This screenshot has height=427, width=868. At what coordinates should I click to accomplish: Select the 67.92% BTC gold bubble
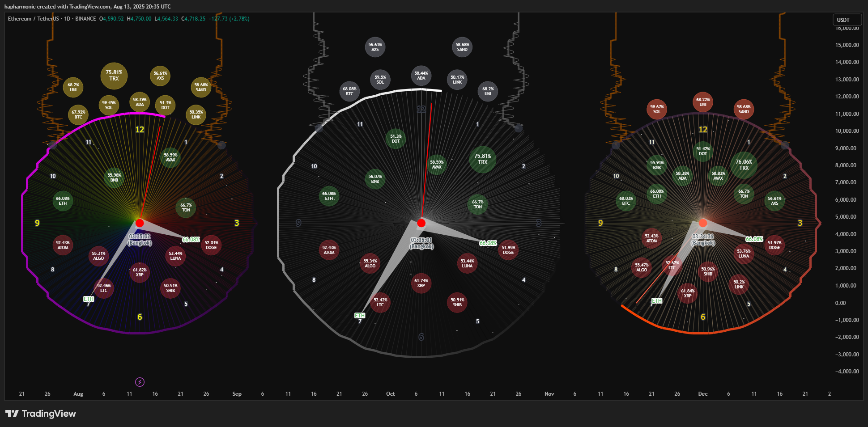pyautogui.click(x=78, y=115)
